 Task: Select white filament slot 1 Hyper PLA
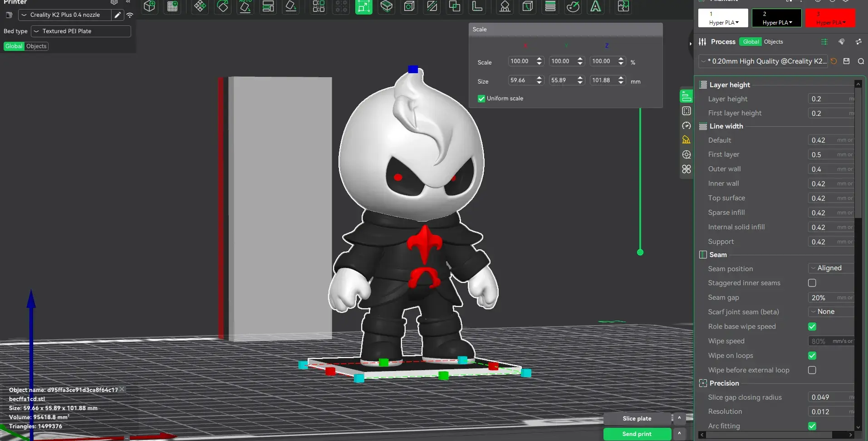coord(723,18)
